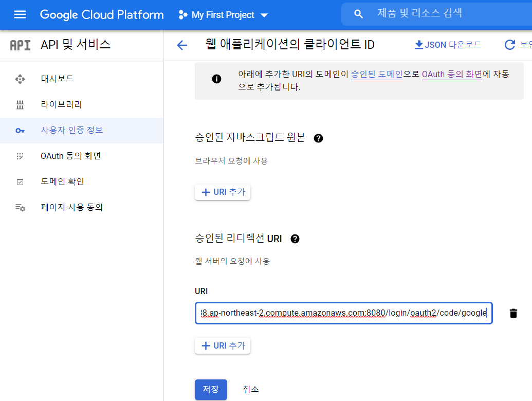The height and width of the screenshot is (401, 532).
Task: Click the URI field label
Action: [201, 291]
